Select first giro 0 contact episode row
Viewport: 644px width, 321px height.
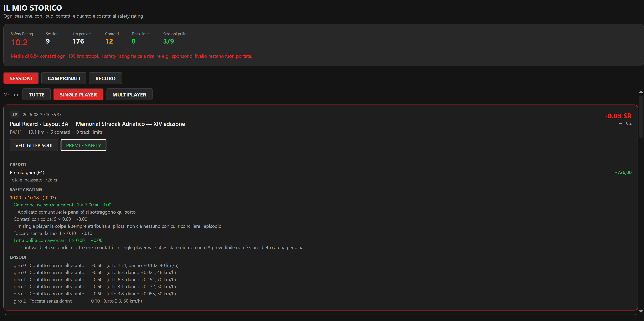96,265
